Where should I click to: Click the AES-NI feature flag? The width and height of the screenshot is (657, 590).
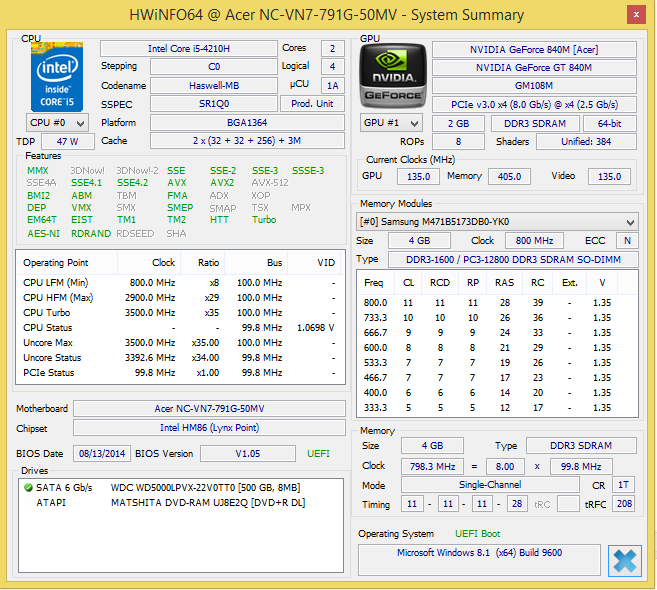[43, 233]
